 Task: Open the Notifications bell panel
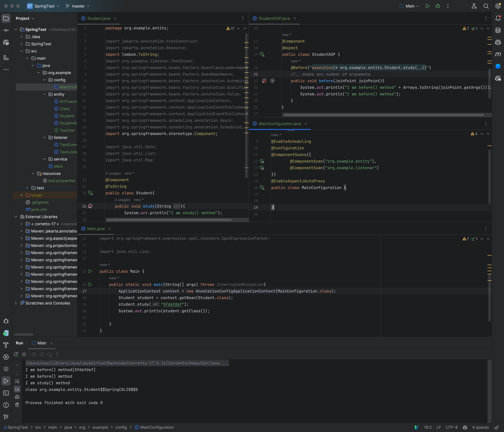pyautogui.click(x=498, y=18)
